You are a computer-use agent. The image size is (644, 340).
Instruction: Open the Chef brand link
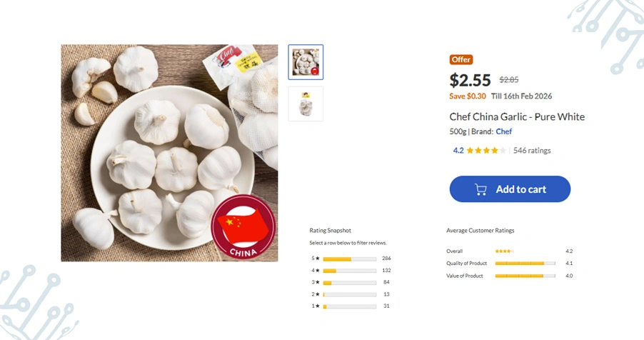[x=504, y=131]
